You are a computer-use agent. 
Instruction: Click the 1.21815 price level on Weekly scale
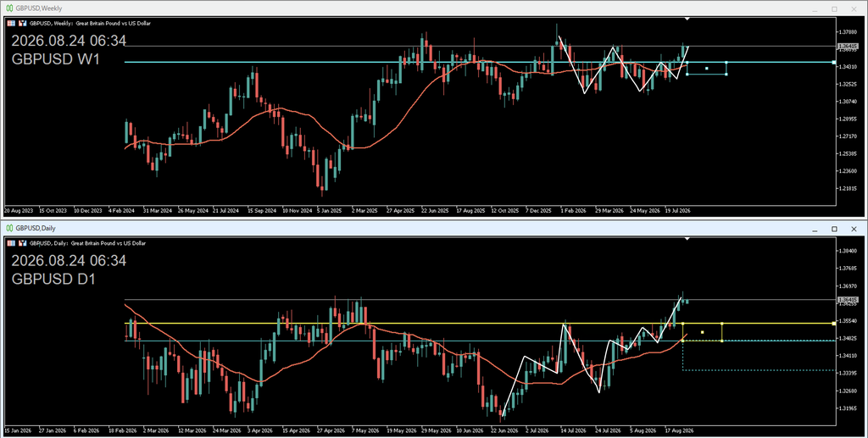(x=849, y=189)
